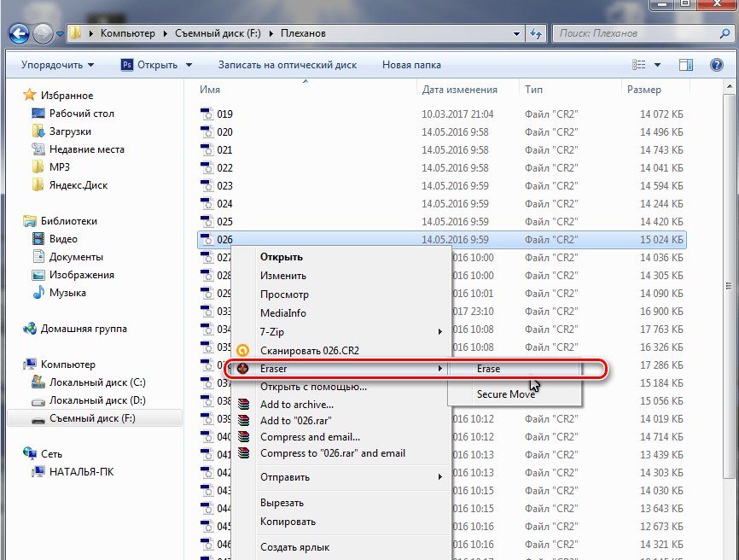Expand the Отправить submenu

[440, 477]
